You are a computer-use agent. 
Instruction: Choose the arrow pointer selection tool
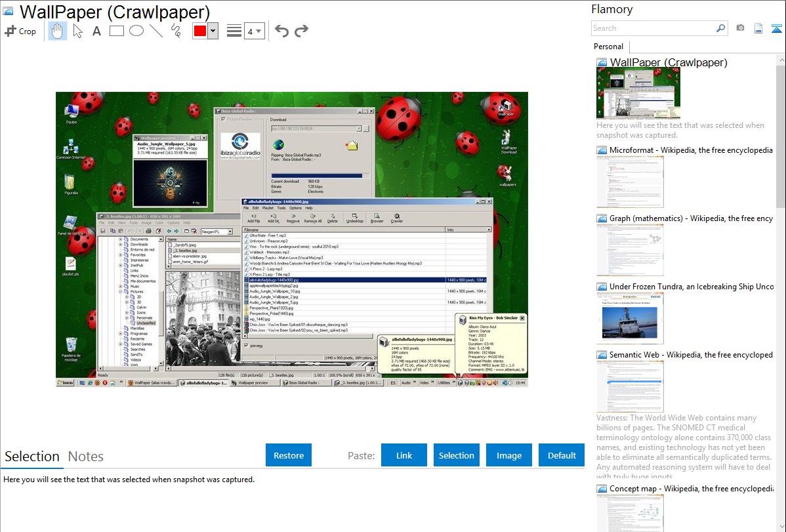pyautogui.click(x=77, y=31)
